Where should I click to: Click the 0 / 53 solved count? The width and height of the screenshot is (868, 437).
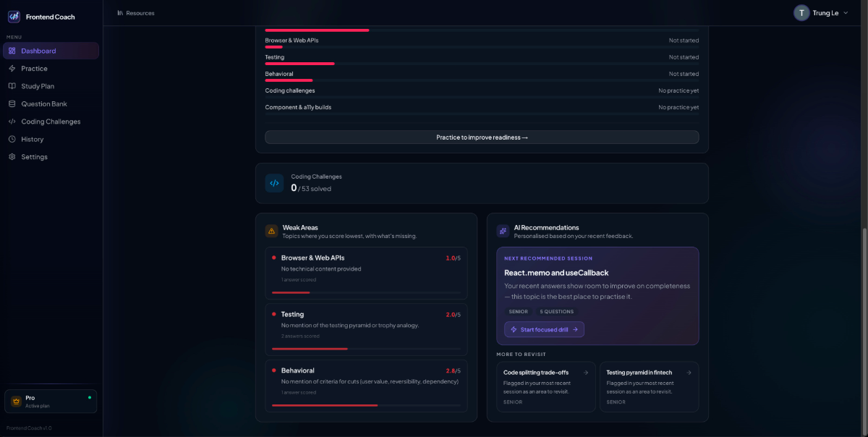(311, 188)
